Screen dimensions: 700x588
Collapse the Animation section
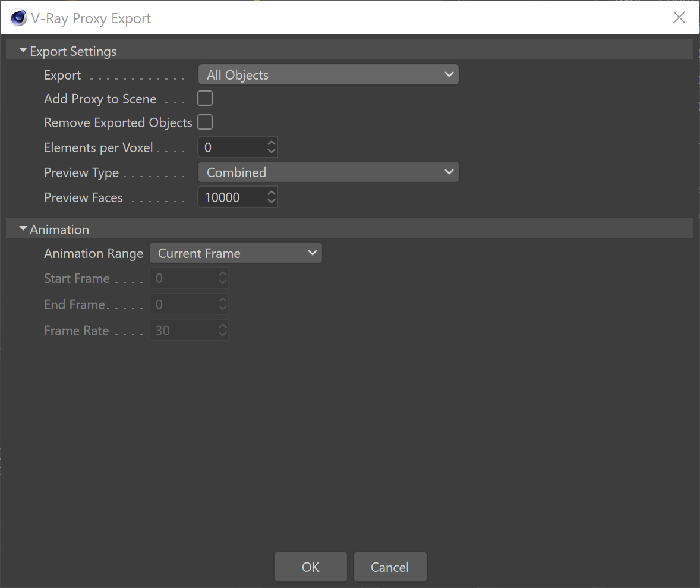coord(23,229)
